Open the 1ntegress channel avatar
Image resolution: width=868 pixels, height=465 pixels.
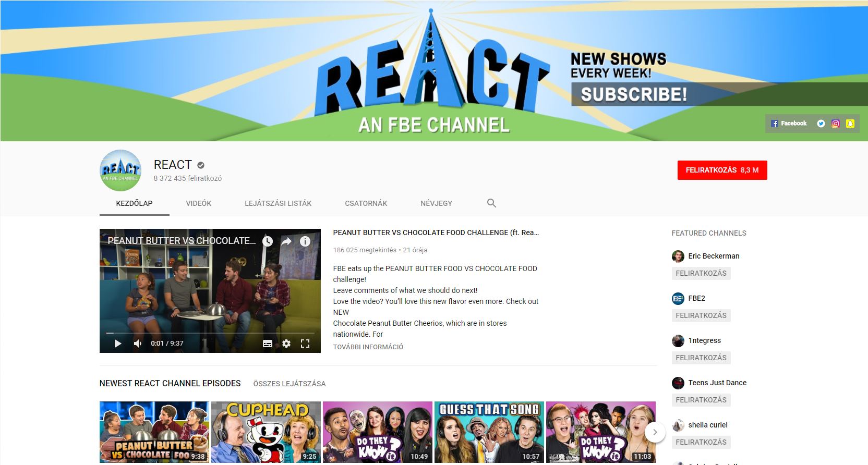click(x=678, y=340)
